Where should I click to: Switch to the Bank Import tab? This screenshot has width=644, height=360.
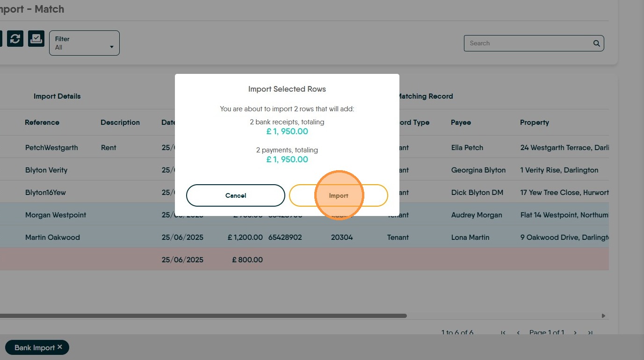click(x=34, y=348)
